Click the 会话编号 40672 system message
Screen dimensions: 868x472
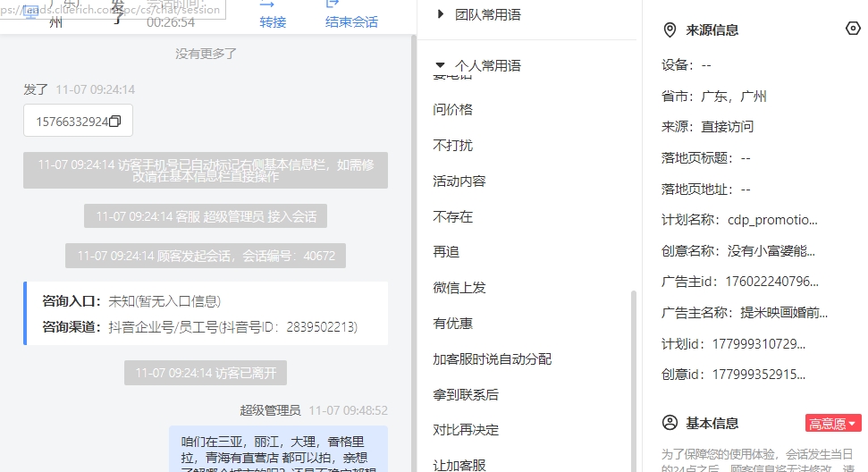click(x=206, y=256)
